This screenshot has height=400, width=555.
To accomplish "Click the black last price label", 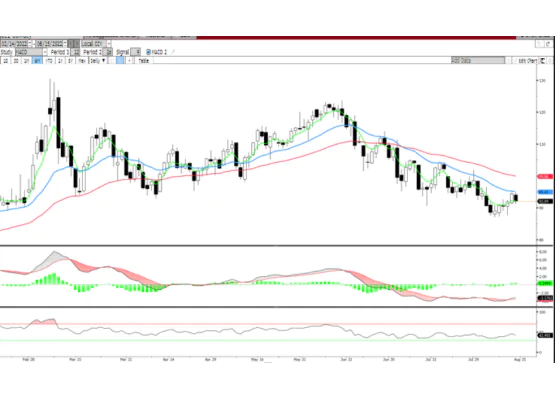I will 545,201.
